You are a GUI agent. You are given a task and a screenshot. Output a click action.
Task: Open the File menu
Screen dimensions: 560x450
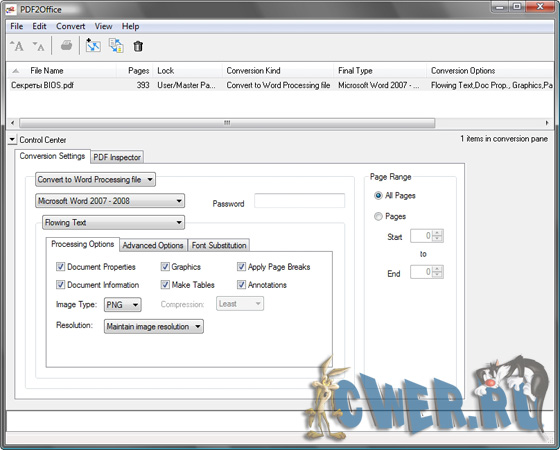point(16,26)
